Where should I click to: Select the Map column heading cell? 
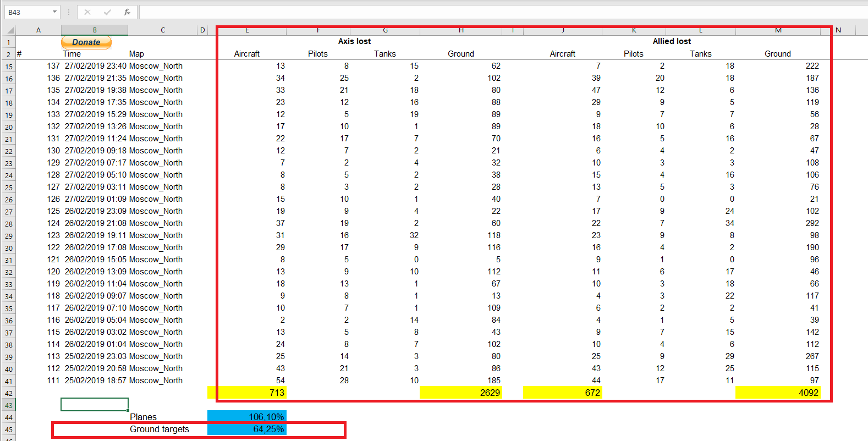click(x=163, y=54)
